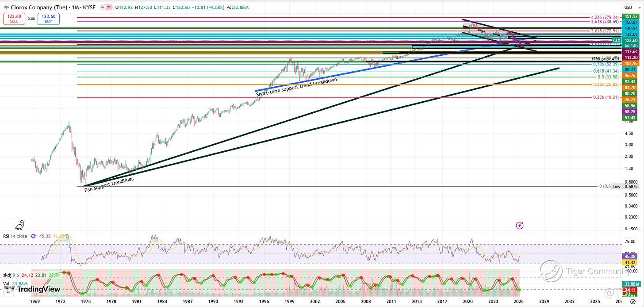
Task: Click the 2014 label on time axis
Action: (x=417, y=301)
